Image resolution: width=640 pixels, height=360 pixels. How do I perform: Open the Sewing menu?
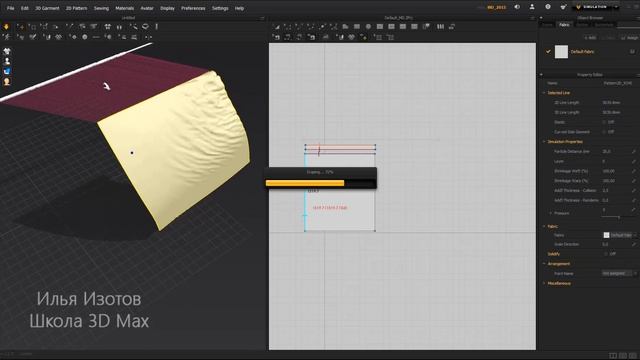[101, 8]
